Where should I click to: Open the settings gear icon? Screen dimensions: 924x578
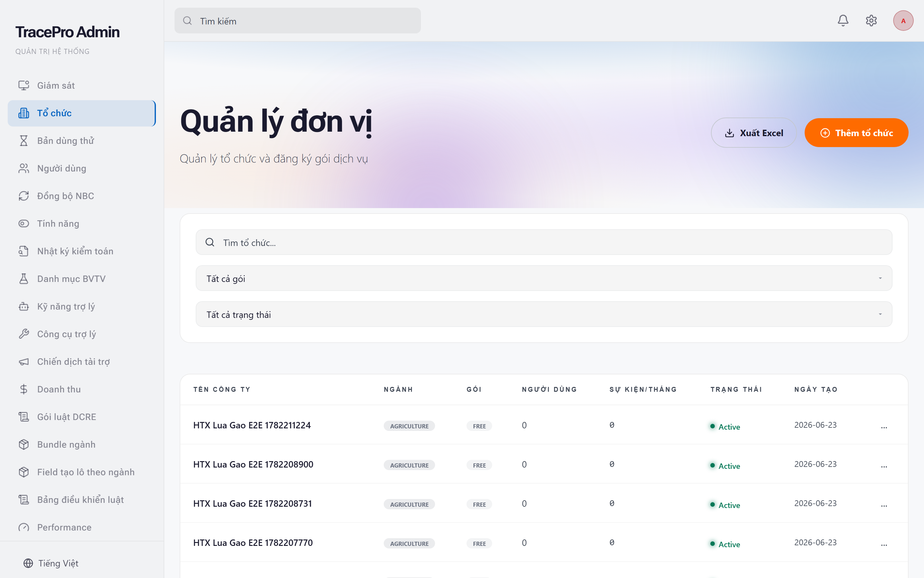tap(871, 21)
